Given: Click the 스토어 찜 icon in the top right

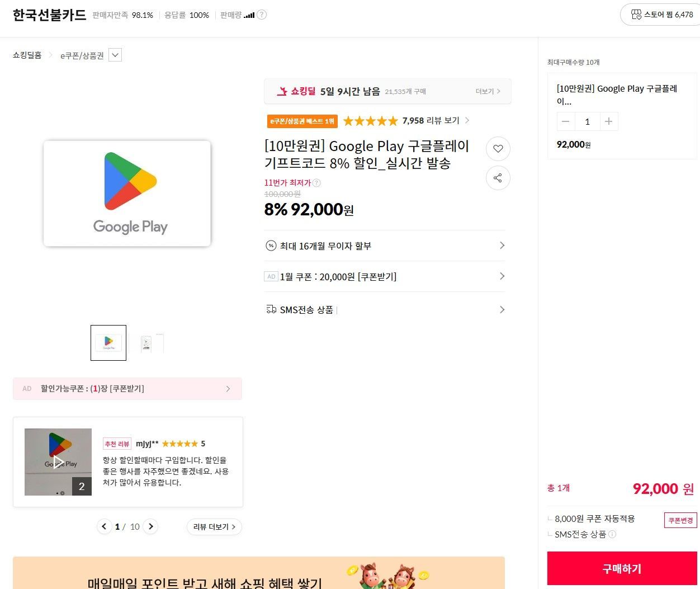Looking at the screenshot, I should coord(637,15).
